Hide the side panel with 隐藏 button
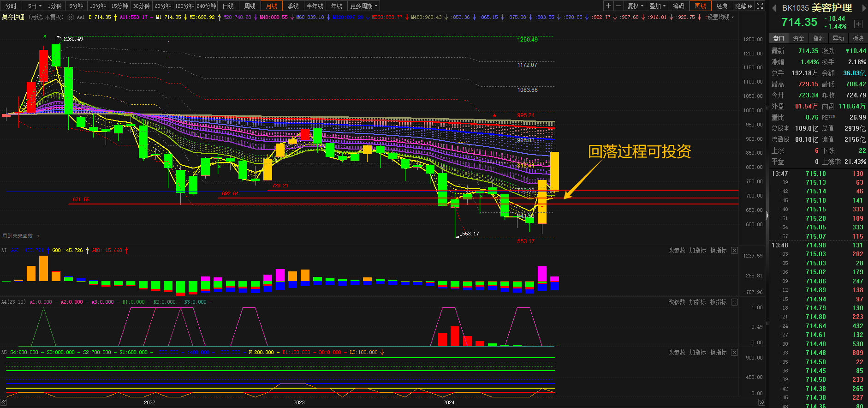 pyautogui.click(x=743, y=6)
